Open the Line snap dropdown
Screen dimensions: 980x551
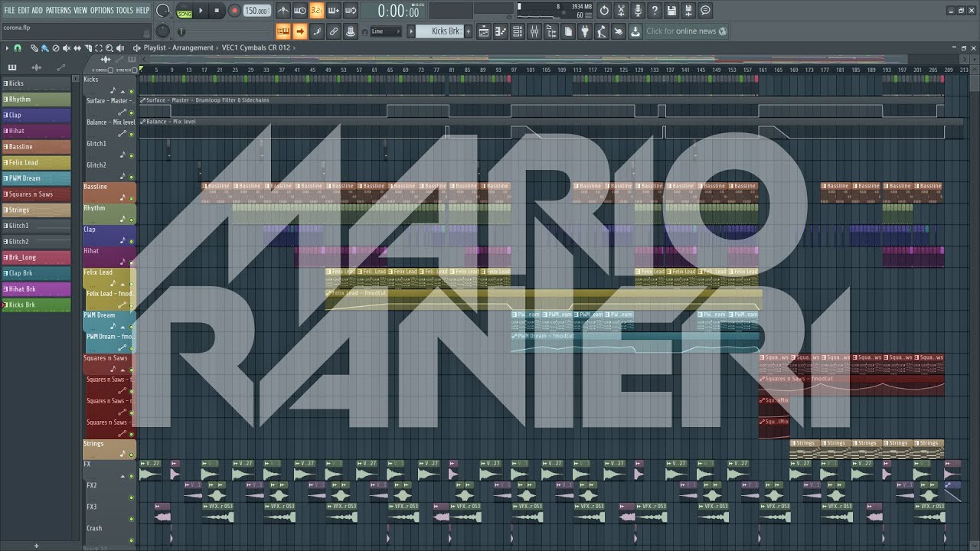click(386, 31)
